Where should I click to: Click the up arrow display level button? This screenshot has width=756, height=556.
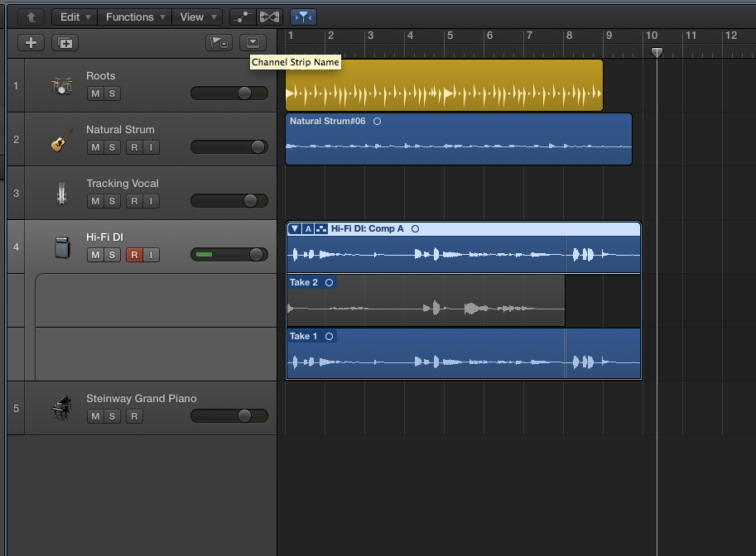click(31, 17)
